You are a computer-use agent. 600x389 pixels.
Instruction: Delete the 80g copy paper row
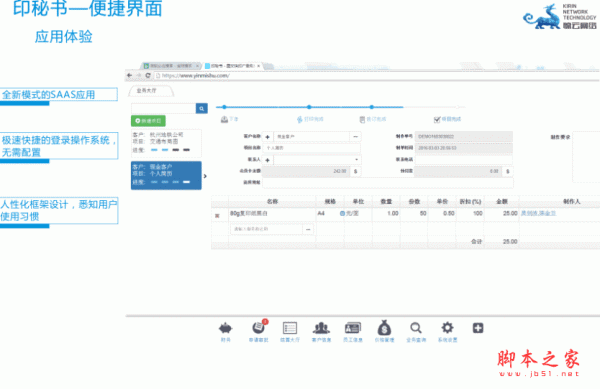(217, 216)
